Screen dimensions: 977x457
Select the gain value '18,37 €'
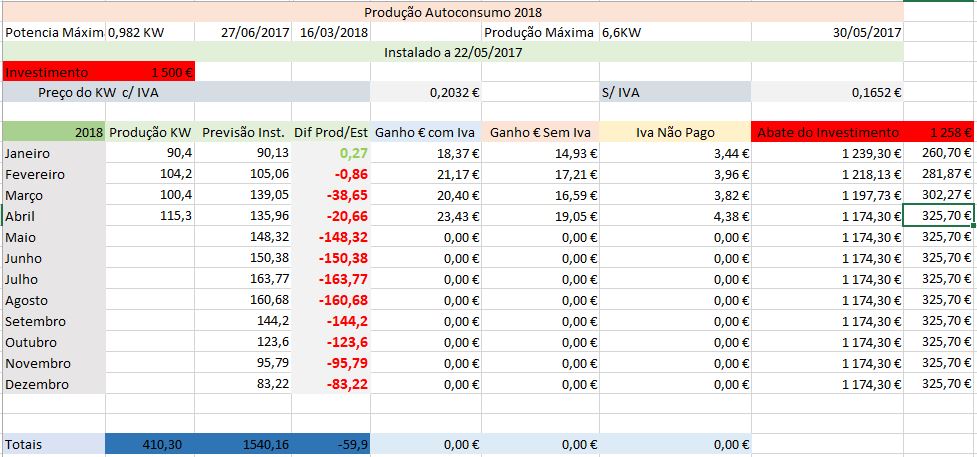[426, 153]
